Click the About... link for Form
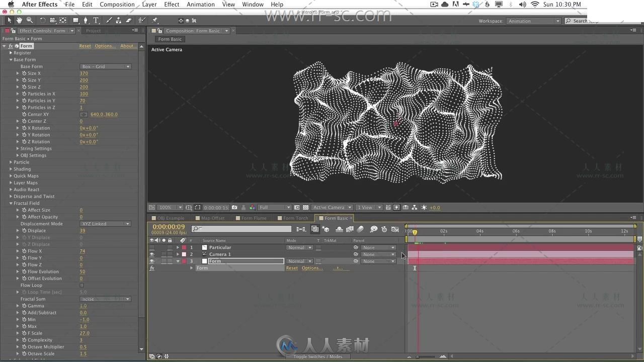This screenshot has width=644, height=362. 128,46
